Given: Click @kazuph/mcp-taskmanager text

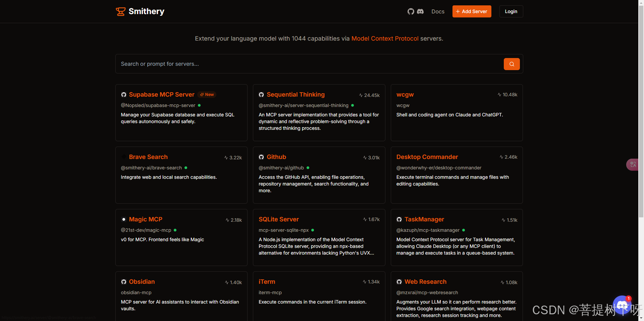Looking at the screenshot, I should [428, 230].
